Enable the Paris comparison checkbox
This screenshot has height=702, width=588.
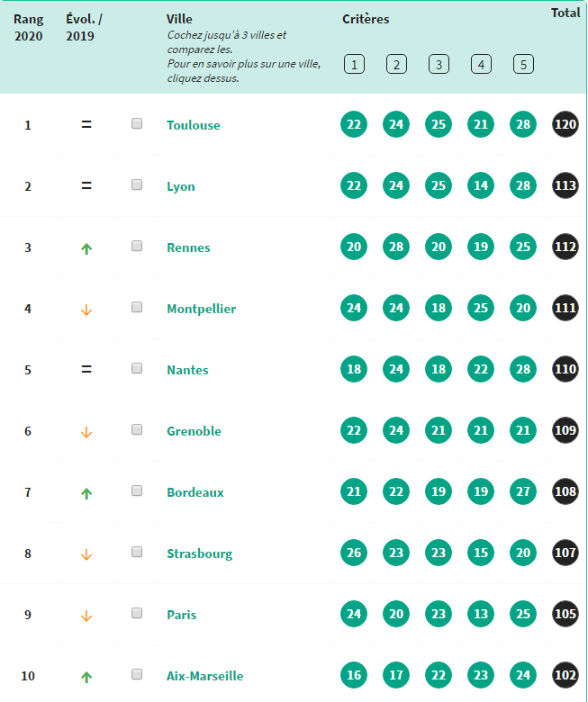point(137,613)
